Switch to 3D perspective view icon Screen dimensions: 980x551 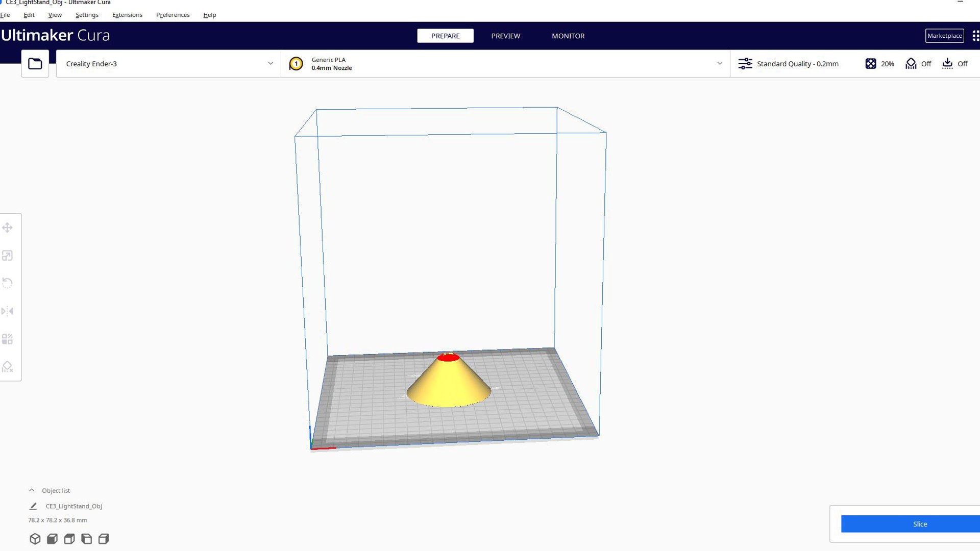point(35,539)
